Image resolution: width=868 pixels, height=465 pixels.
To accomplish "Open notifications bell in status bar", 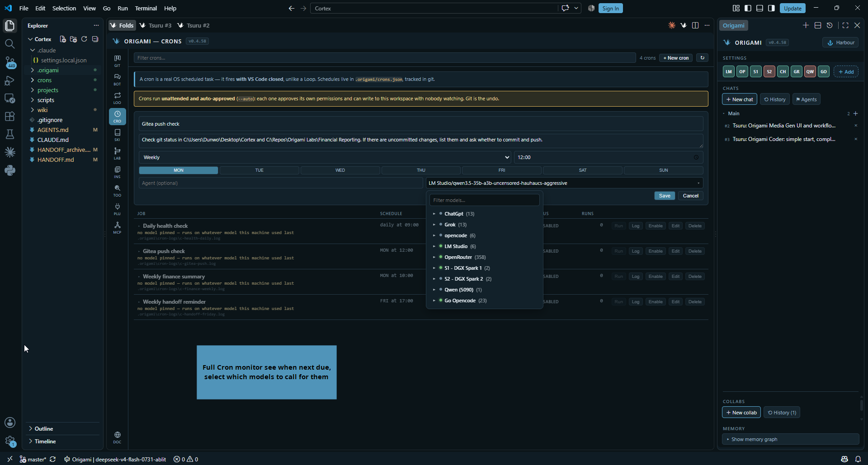I will [858, 459].
